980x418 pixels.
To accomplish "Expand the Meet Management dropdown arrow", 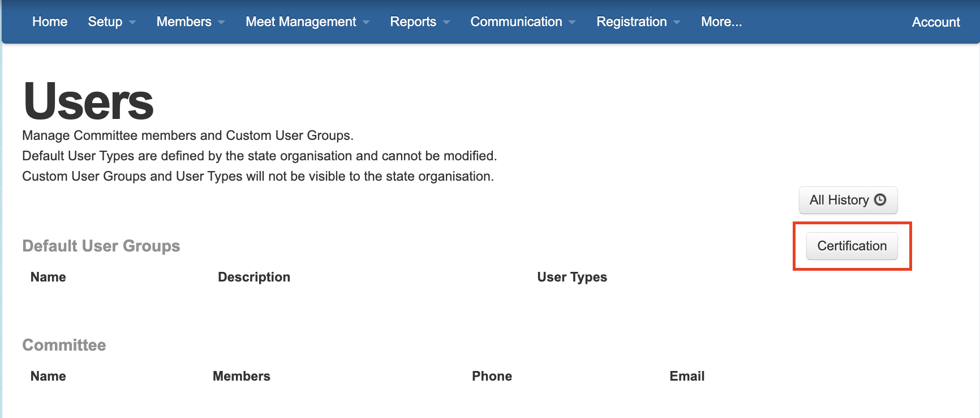I will click(x=366, y=23).
